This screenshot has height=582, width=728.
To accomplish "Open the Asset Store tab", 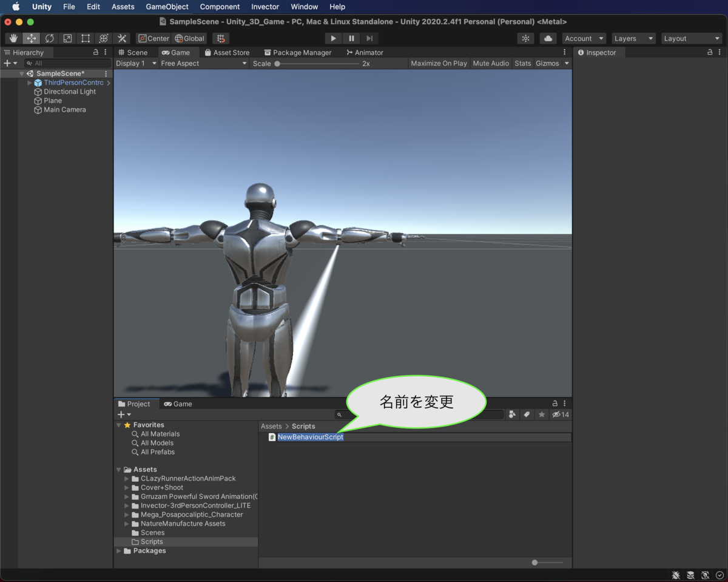I will tap(227, 52).
